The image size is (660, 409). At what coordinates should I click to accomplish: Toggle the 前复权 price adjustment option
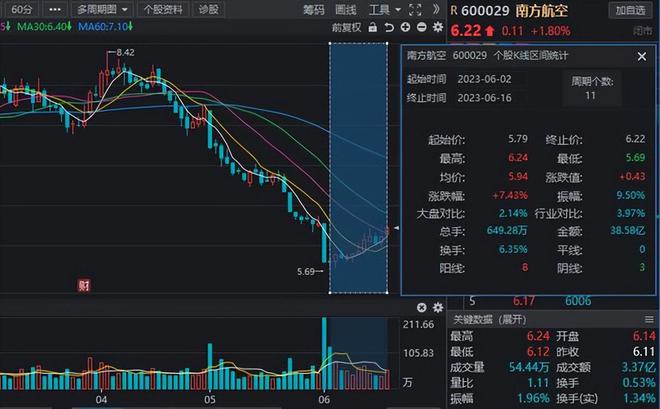point(346,28)
